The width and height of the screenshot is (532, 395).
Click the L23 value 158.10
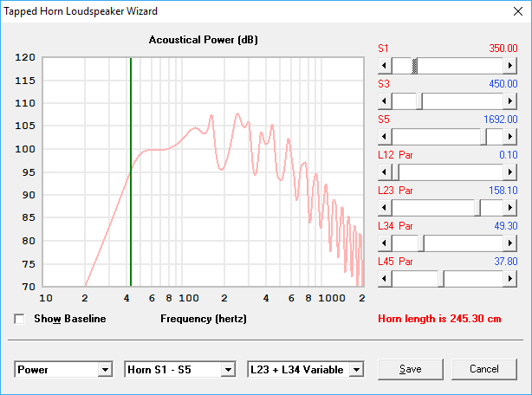503,191
